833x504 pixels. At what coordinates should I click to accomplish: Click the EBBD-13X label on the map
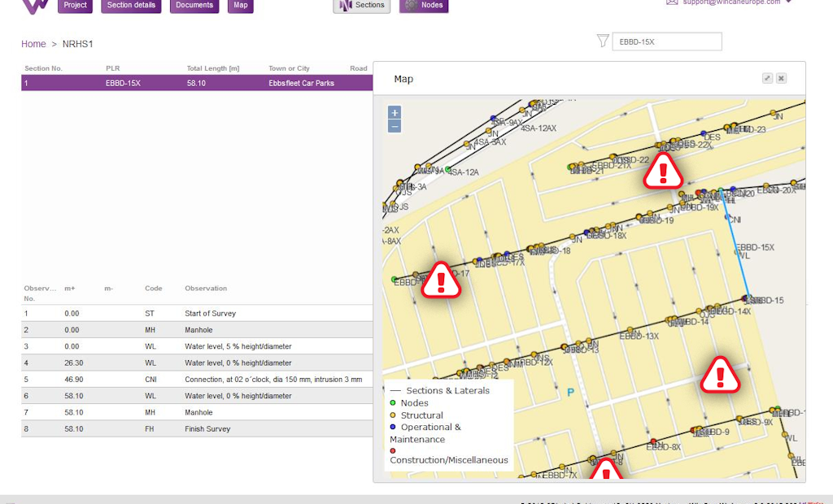pos(639,336)
